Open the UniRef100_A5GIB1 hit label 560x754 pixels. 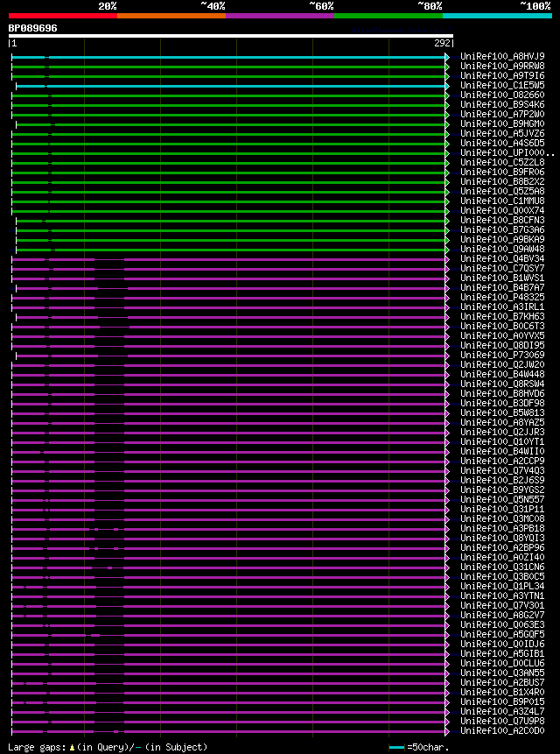(502, 653)
